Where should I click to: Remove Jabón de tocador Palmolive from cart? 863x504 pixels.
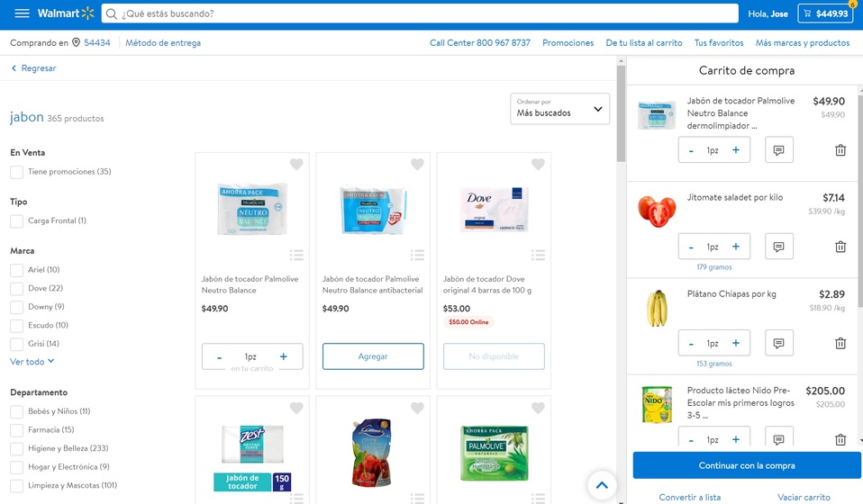pos(840,150)
